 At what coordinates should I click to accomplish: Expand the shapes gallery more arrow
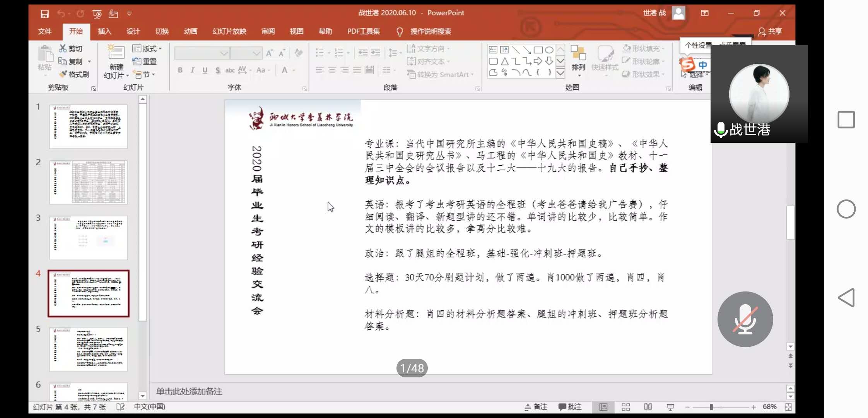tap(560, 73)
